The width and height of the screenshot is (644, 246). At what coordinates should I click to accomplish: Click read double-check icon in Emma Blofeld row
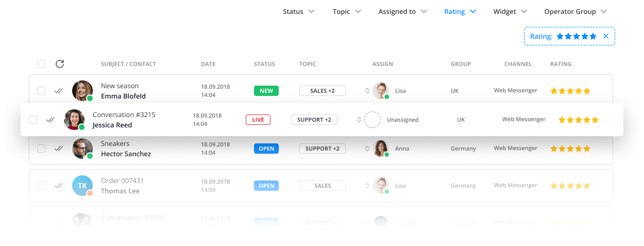[x=59, y=91]
